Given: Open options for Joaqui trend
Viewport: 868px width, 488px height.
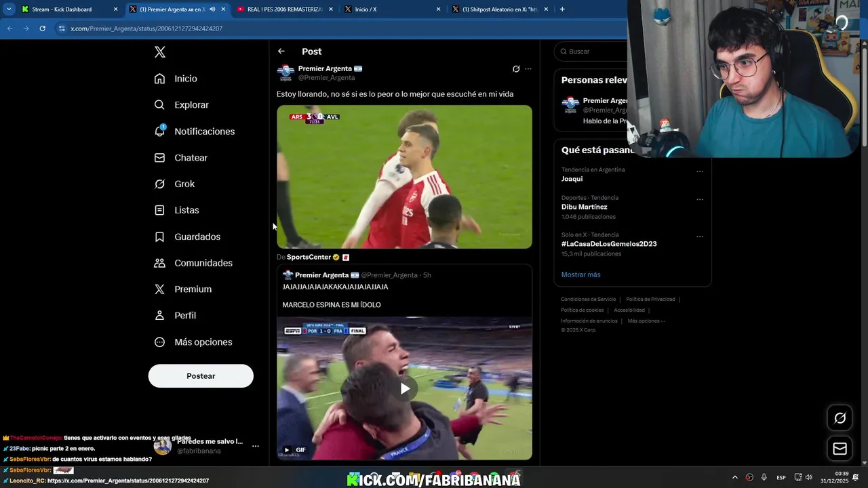Looking at the screenshot, I should 700,171.
